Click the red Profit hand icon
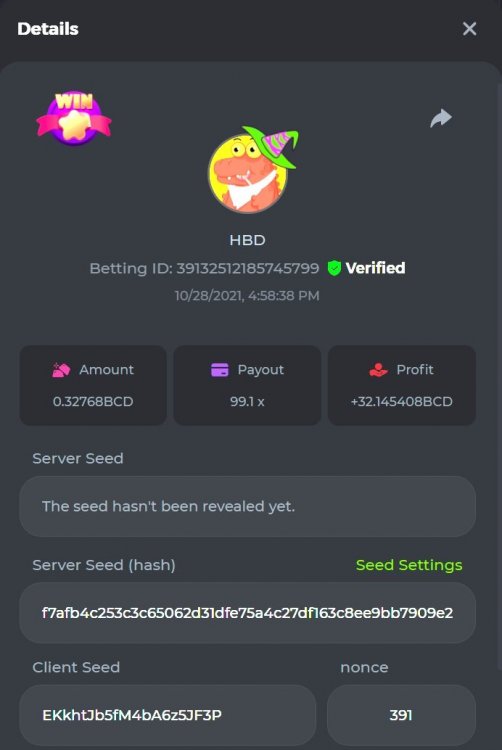Viewport: 502px width, 750px height. coord(378,370)
